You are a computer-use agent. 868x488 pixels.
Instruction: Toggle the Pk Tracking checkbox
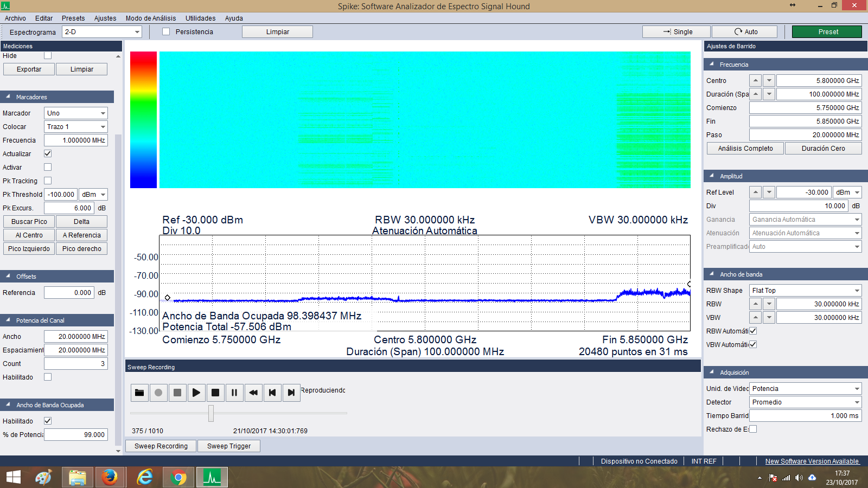48,181
